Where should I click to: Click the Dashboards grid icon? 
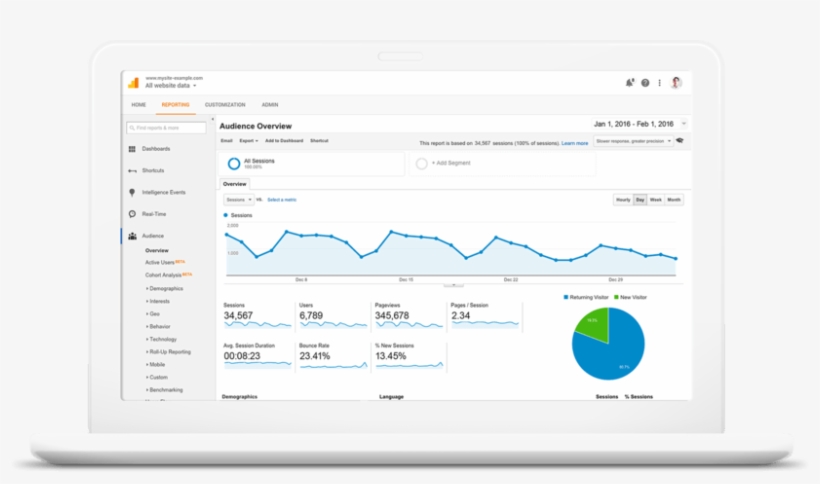click(x=132, y=149)
